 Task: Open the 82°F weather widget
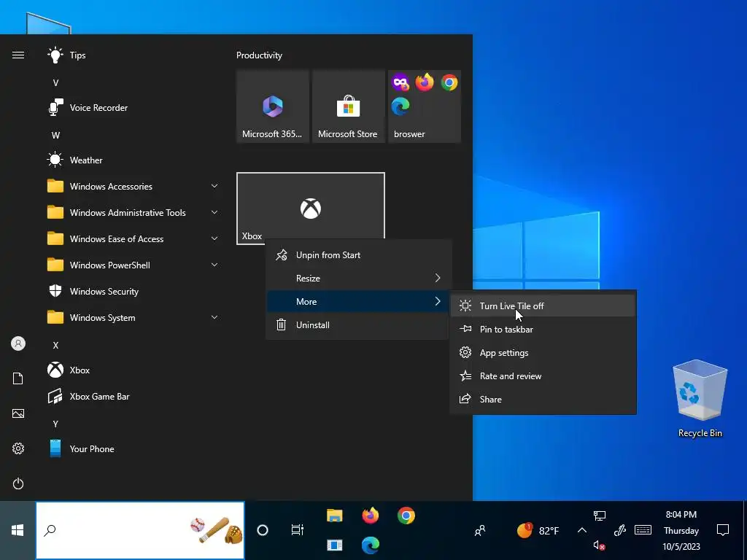[x=538, y=531]
